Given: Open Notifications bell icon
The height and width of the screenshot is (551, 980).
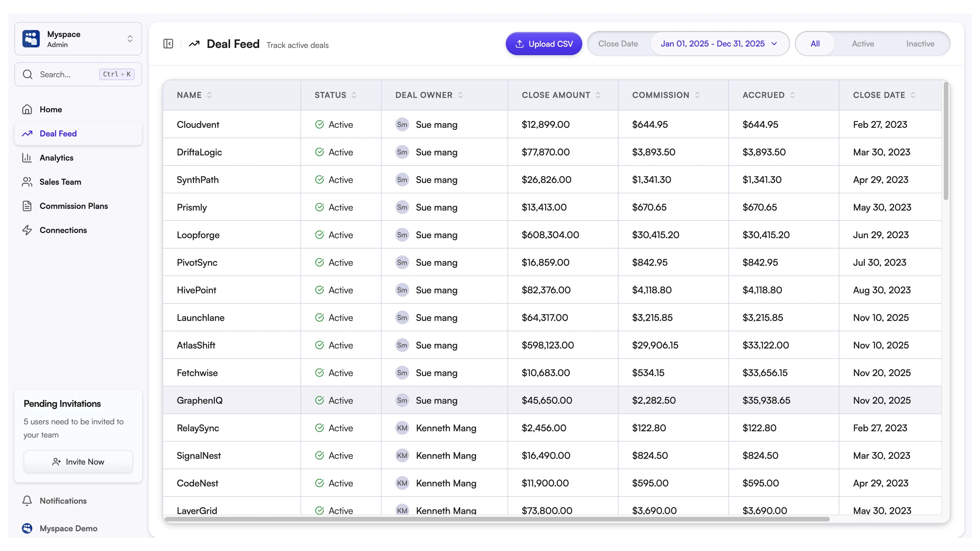Looking at the screenshot, I should (x=27, y=501).
